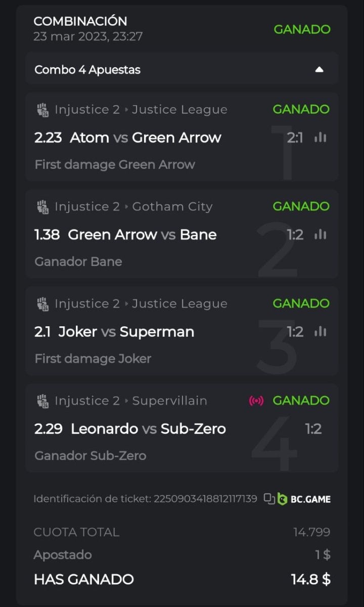Click the ticket ID number text
The image size is (364, 607).
(205, 499)
